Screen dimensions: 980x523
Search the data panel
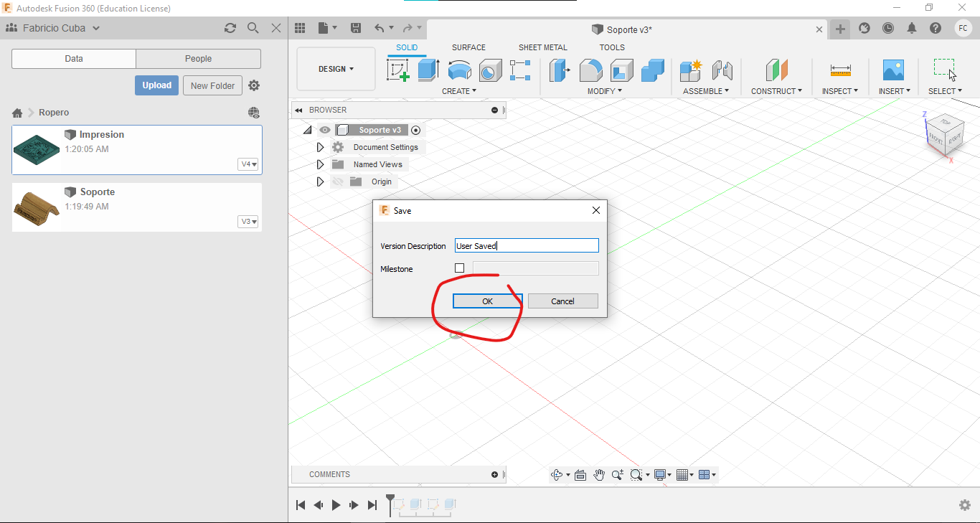click(253, 28)
